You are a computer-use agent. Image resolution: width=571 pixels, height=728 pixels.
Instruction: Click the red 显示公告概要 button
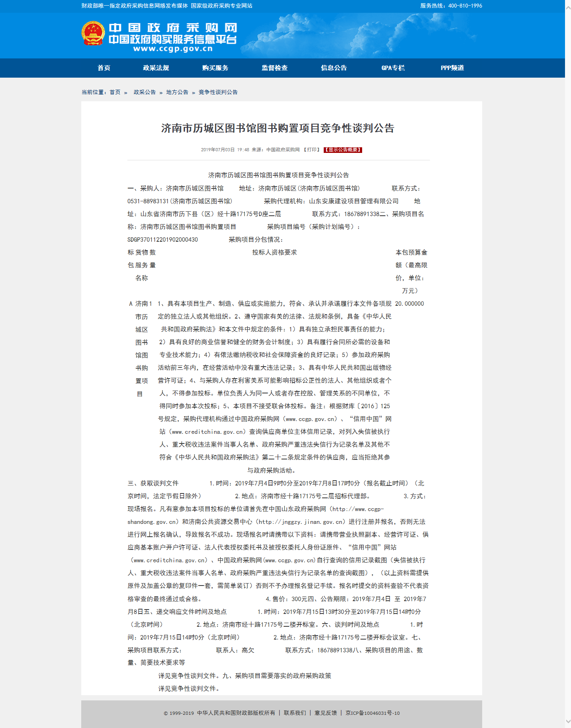[343, 150]
